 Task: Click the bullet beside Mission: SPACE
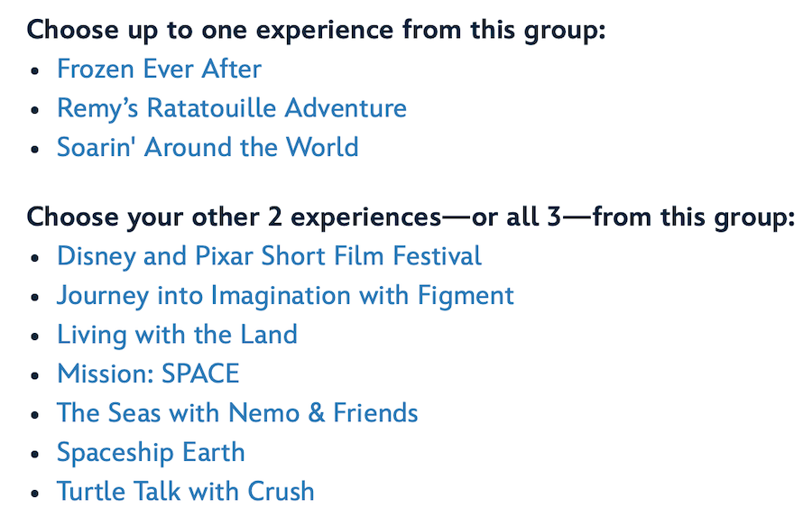35,375
